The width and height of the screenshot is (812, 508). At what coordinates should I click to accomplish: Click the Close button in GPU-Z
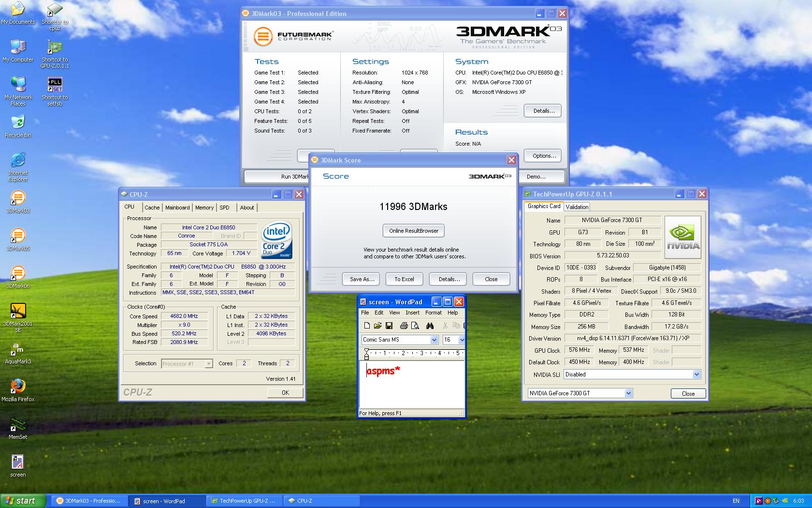click(x=688, y=394)
